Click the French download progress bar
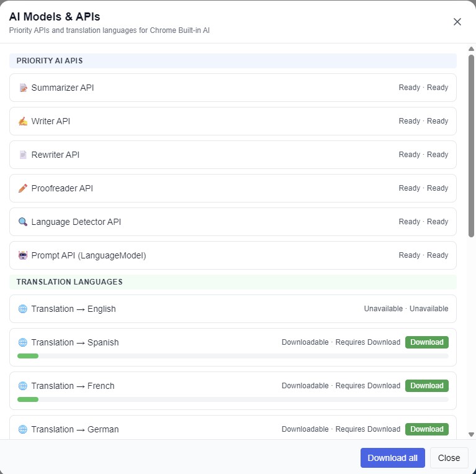The image size is (476, 474). (x=233, y=399)
